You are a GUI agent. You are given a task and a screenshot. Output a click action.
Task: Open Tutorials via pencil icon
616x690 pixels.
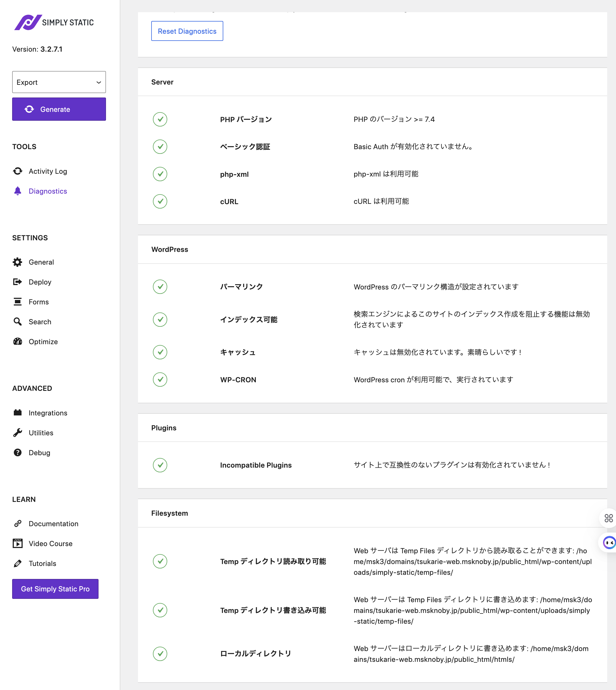(x=18, y=563)
